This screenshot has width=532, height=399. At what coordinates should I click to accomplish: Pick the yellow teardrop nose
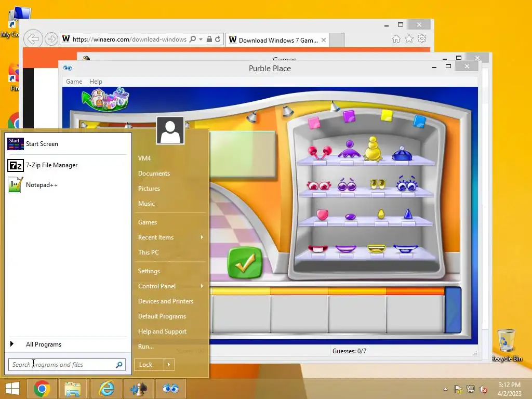tap(381, 214)
